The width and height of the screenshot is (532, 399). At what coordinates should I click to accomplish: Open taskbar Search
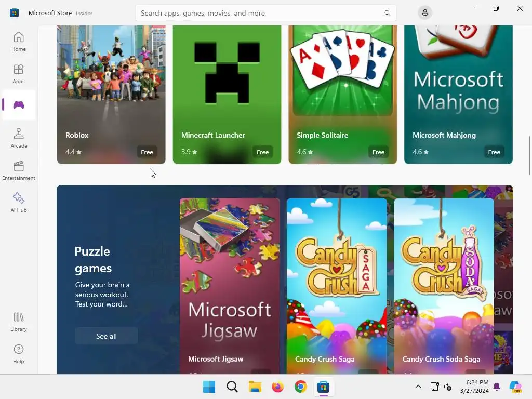(x=232, y=387)
